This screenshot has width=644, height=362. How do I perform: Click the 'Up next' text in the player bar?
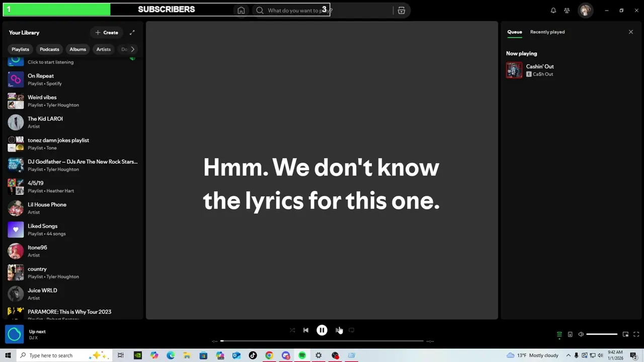coord(37,331)
